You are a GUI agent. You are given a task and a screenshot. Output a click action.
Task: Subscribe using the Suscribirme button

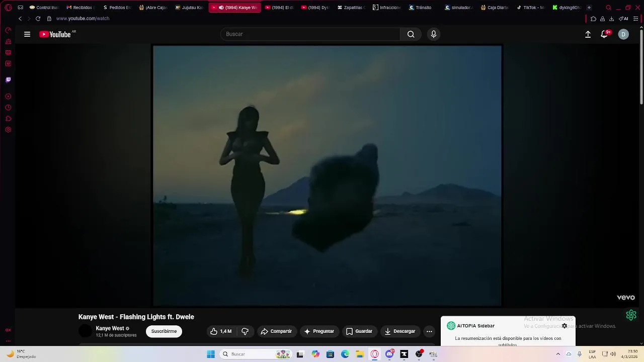pos(164,331)
